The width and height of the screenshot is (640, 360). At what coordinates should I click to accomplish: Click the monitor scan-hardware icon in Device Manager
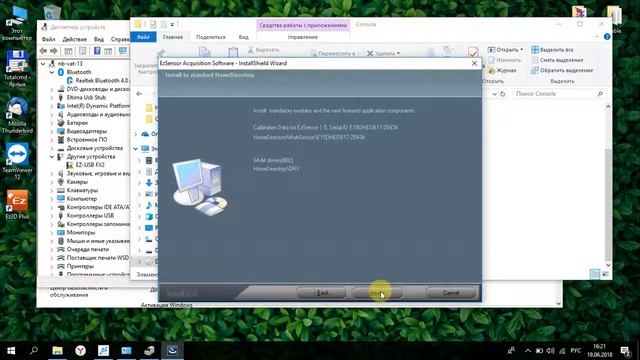coord(122,51)
